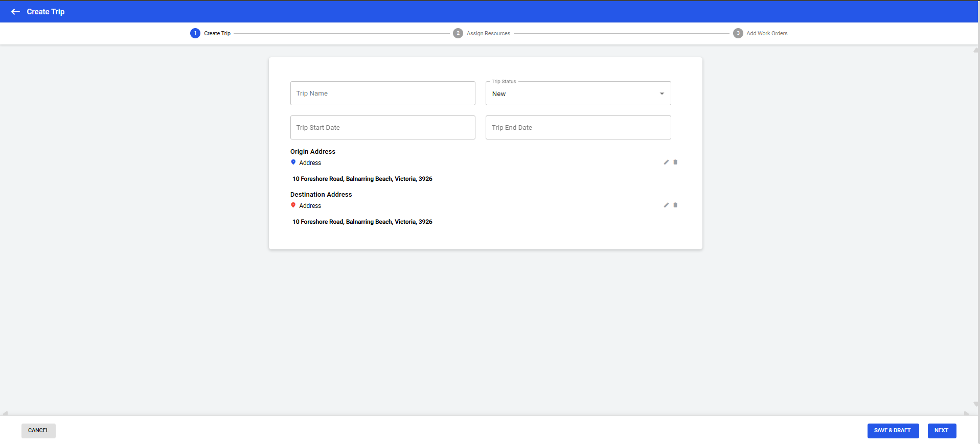Edit the Destination Address with pencil icon
The width and height of the screenshot is (980, 445).
[666, 205]
